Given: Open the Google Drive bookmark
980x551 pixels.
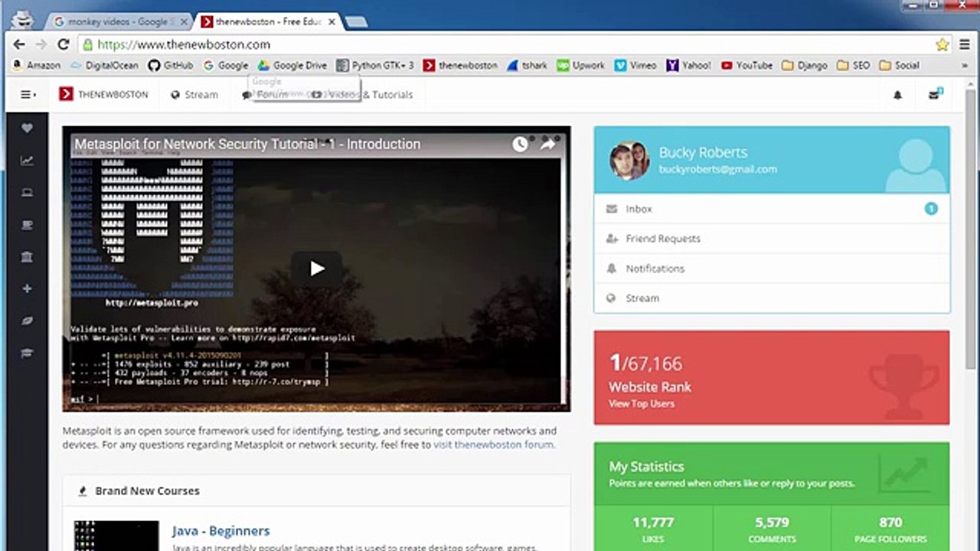Looking at the screenshot, I should tap(292, 66).
